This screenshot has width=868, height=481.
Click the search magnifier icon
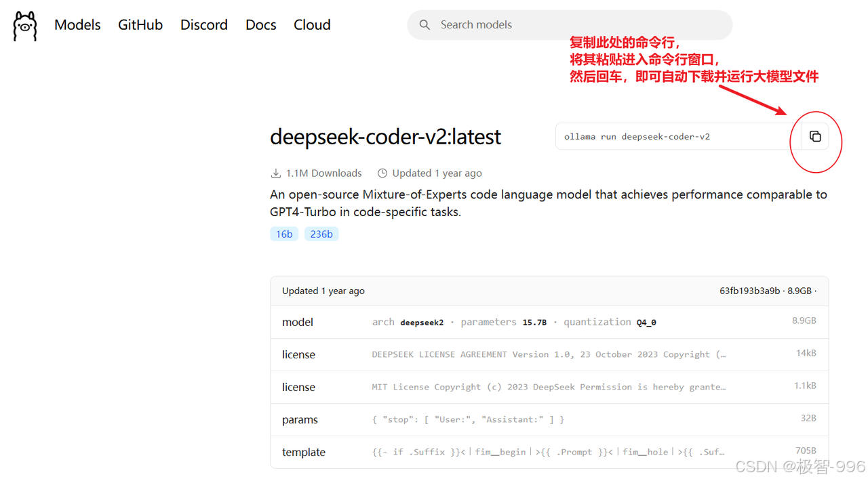(x=425, y=25)
